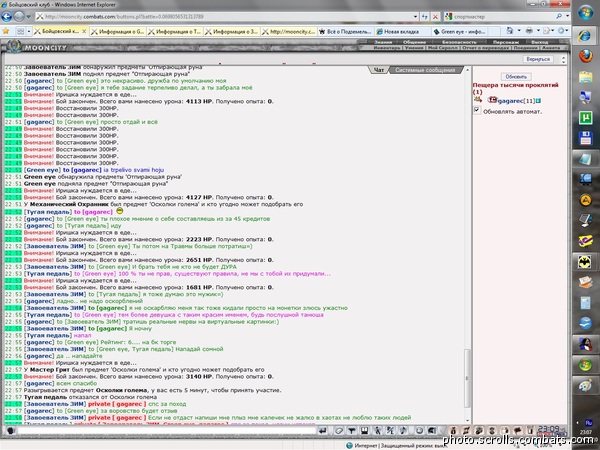Expand the Page menu dropdown arrow
This screenshot has height=450, width=600.
(553, 31)
